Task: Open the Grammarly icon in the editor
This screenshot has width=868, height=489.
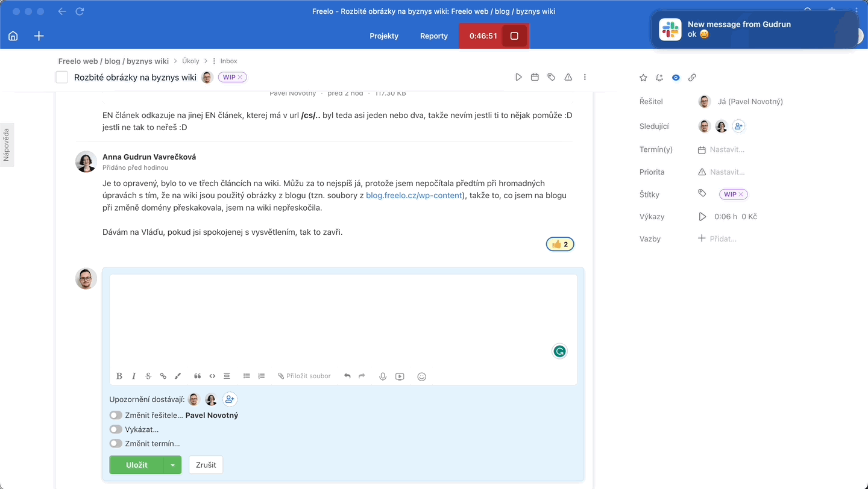Action: pyautogui.click(x=560, y=352)
